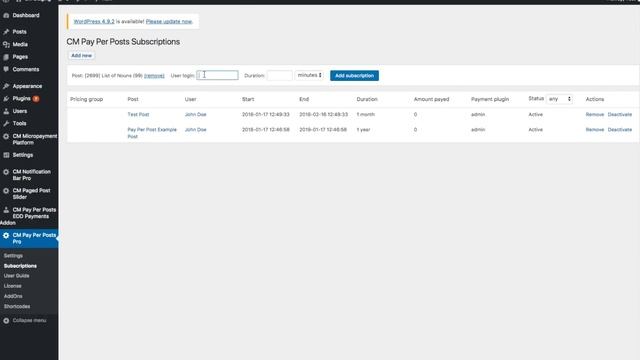Click the Appearance brush icon

6,86
